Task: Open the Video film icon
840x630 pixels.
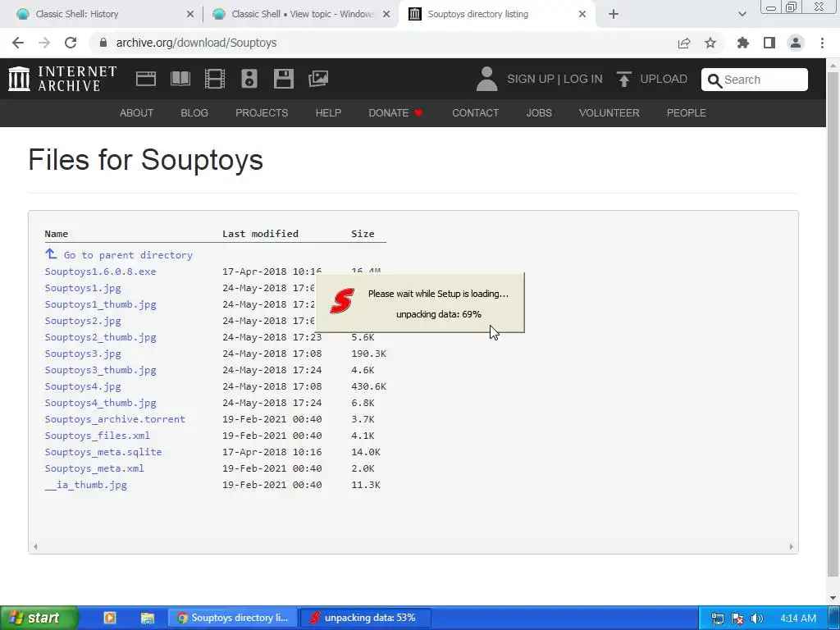Action: 215,79
